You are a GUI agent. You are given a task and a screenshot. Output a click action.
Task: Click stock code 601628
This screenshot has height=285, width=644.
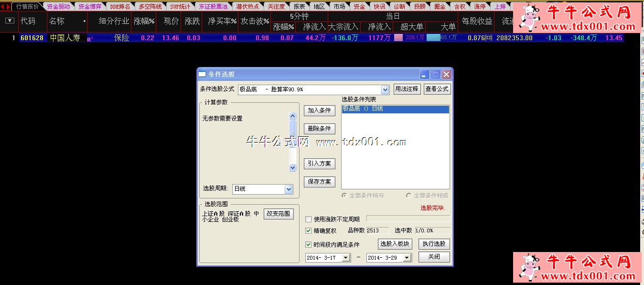click(x=32, y=38)
